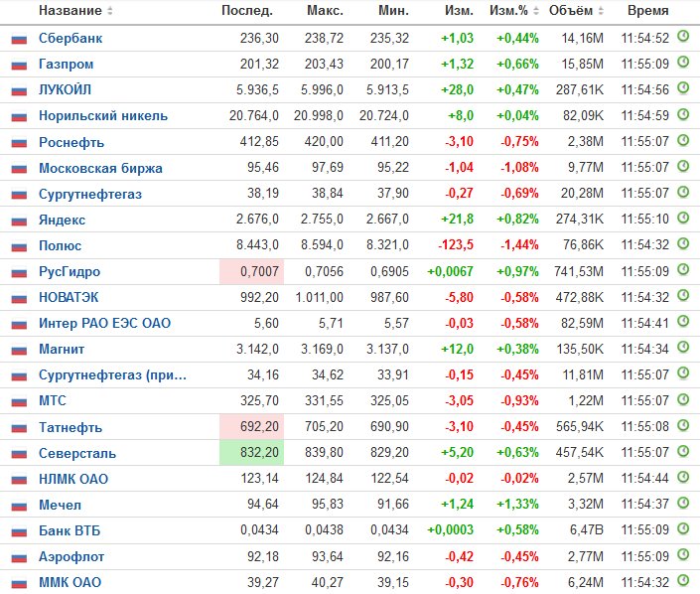Click the 39,27 last price for ММК ОАО
This screenshot has height=594, width=700.
point(263,582)
